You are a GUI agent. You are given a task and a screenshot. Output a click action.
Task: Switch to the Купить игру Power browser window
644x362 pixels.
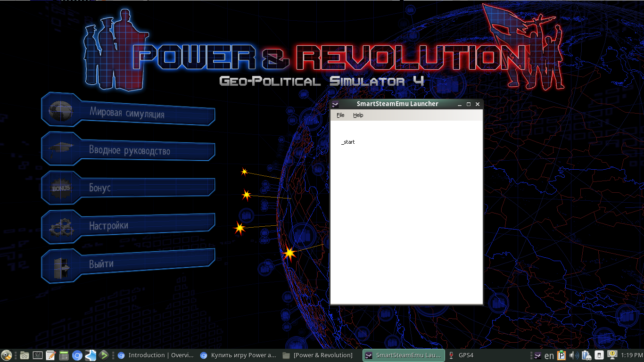point(239,355)
